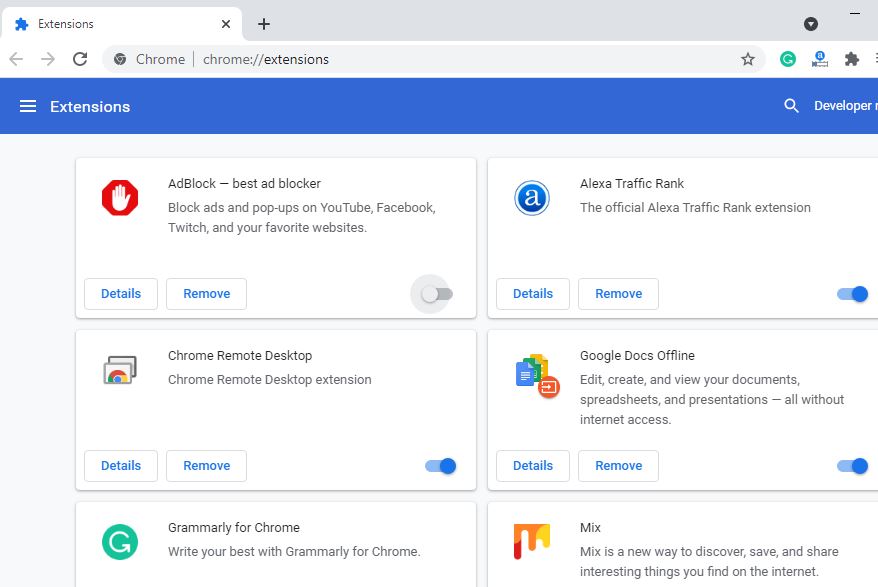Open Details for AdBlock
The image size is (878, 587).
coord(121,294)
